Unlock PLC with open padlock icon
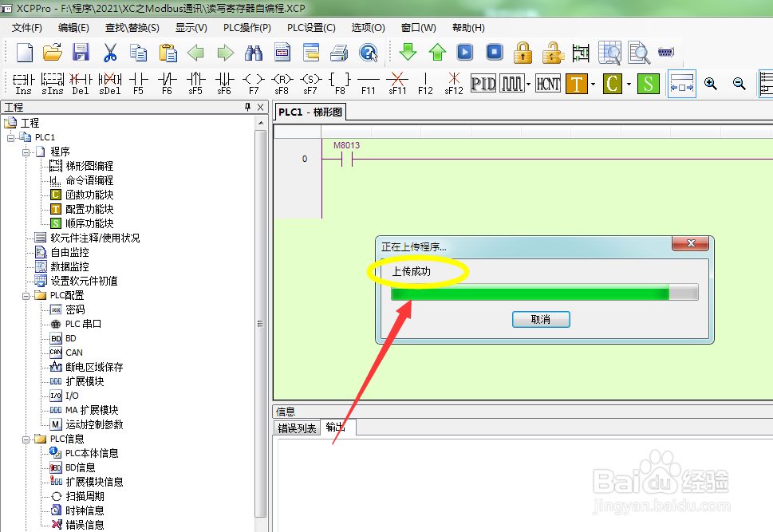 pyautogui.click(x=553, y=53)
